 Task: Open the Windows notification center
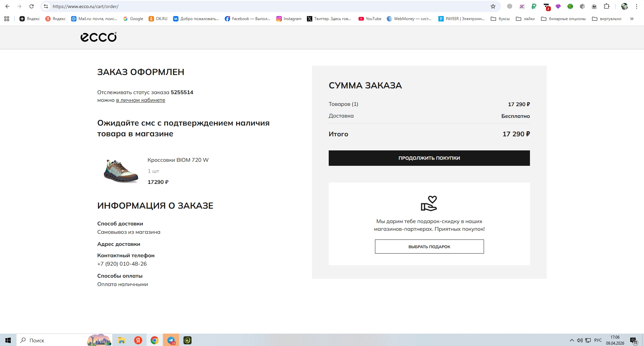634,341
